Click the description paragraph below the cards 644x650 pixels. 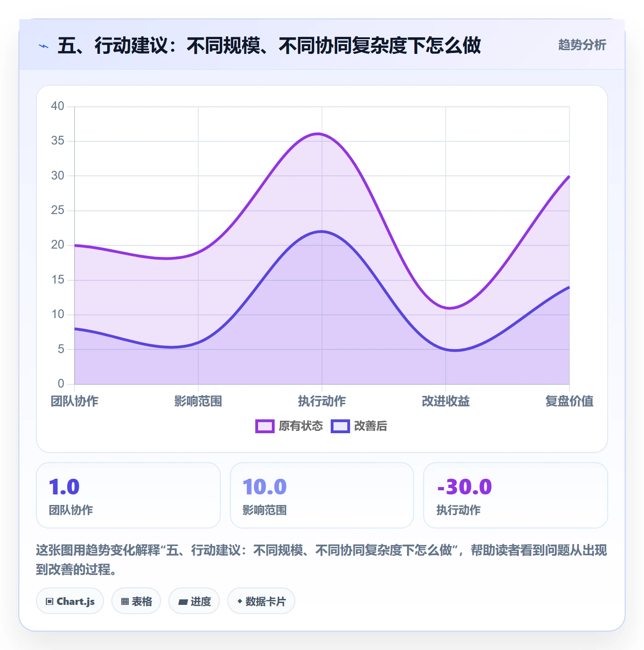point(322,559)
